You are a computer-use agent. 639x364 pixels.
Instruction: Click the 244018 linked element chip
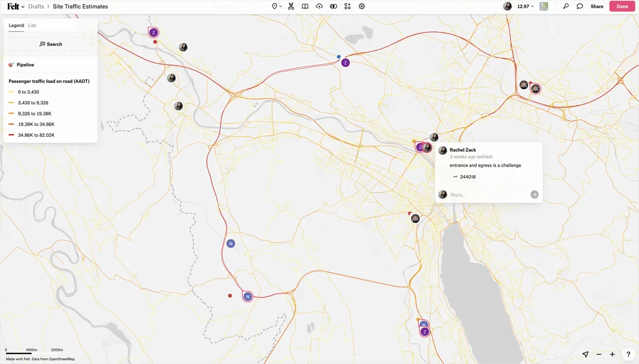point(464,177)
